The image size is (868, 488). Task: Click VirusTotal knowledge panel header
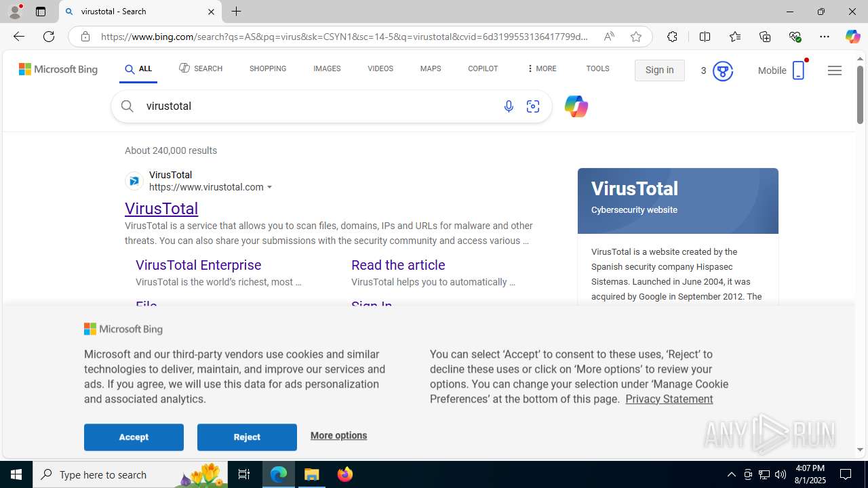[678, 201]
